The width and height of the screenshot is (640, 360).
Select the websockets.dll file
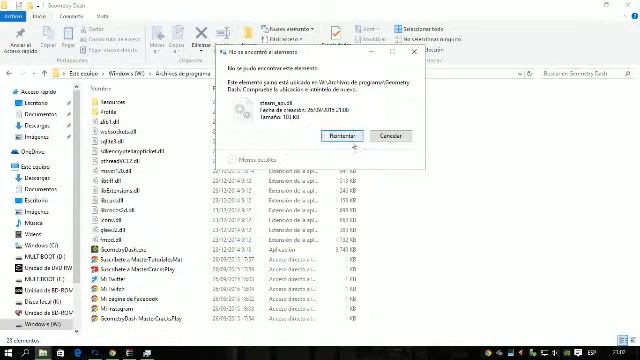coord(114,132)
